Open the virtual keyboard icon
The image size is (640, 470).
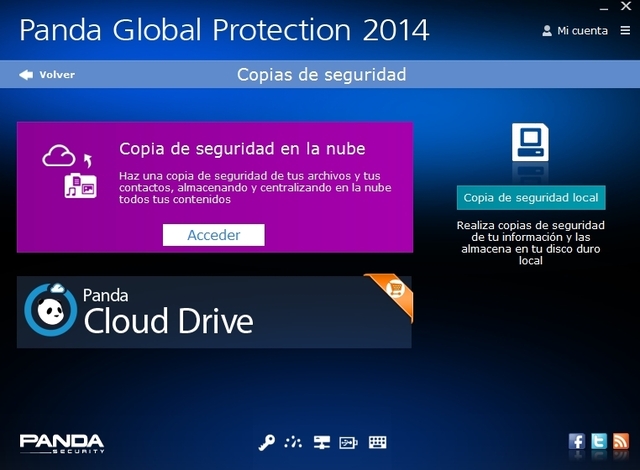coord(378,442)
